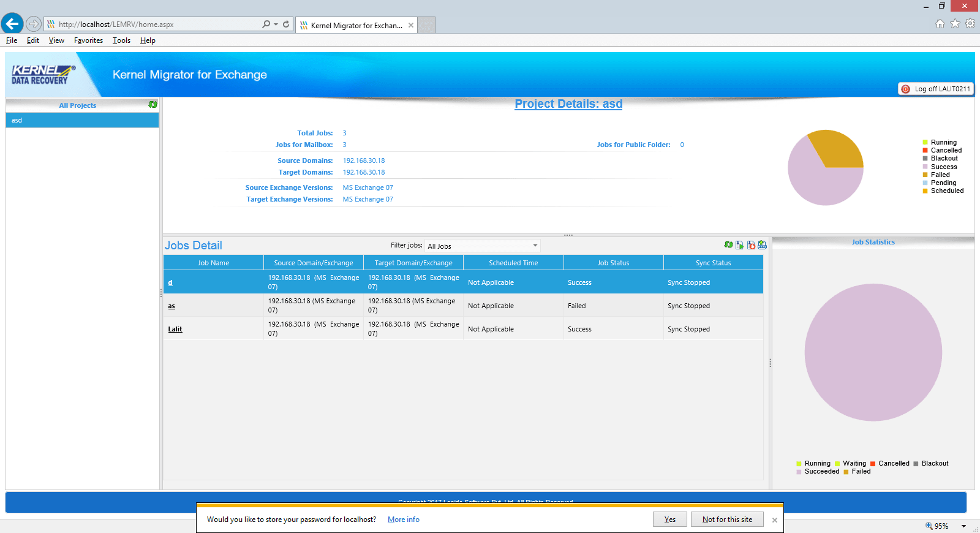Open browser Tools gear icon
Screen dimensions: 980x533
[x=970, y=24]
